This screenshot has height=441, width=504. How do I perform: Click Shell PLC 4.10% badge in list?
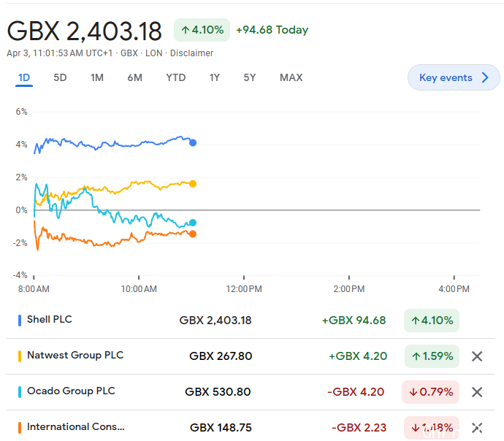(432, 321)
